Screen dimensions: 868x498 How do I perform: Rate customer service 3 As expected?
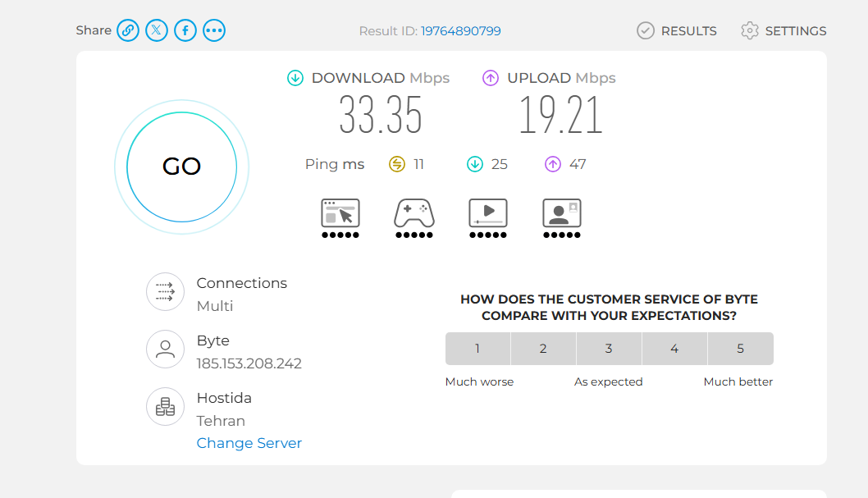coord(609,349)
